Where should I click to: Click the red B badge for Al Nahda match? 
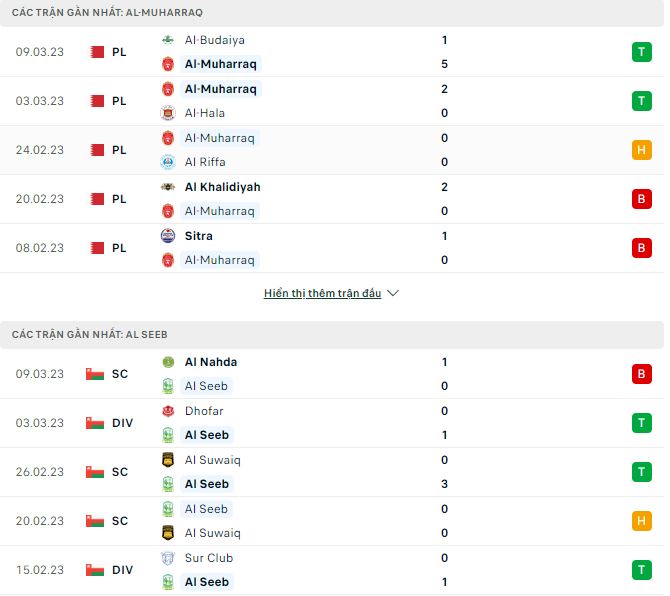coord(641,374)
